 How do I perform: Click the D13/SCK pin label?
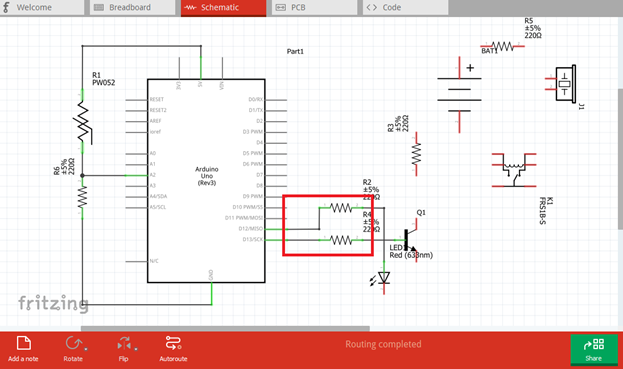point(252,240)
